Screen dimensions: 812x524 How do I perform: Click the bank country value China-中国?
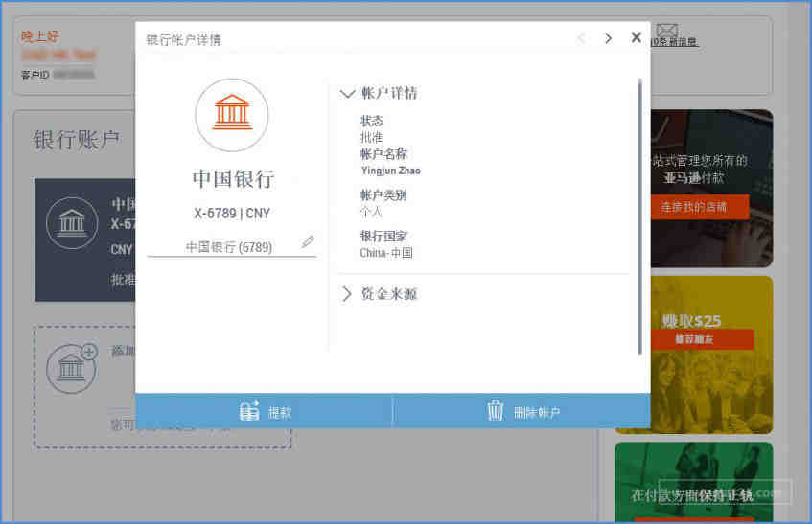(386, 253)
